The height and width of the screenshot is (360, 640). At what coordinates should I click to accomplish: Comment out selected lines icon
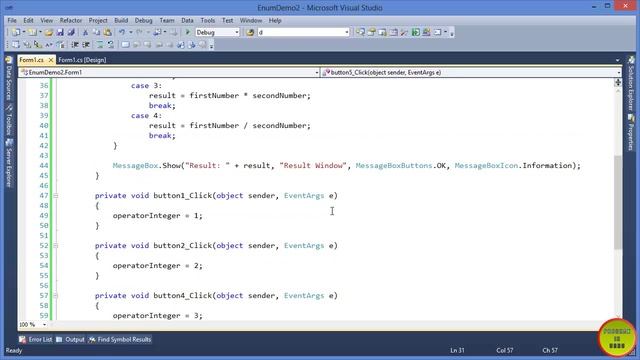(100, 45)
